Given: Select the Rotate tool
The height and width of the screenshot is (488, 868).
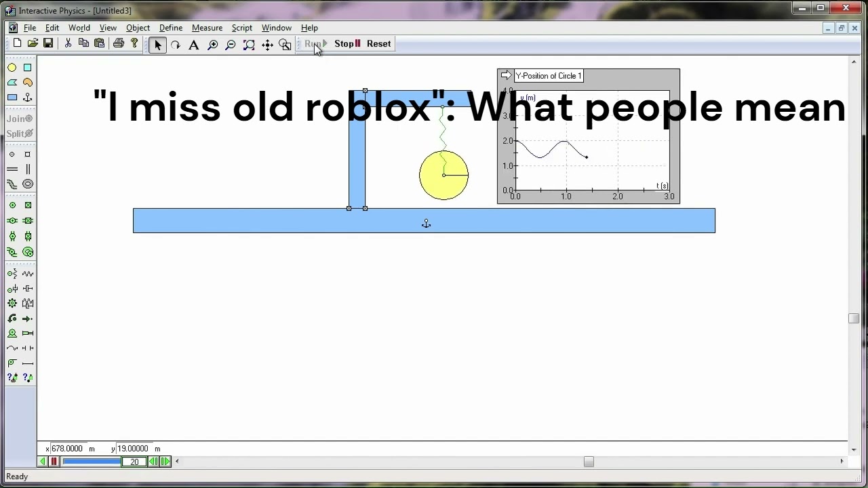Looking at the screenshot, I should 176,45.
